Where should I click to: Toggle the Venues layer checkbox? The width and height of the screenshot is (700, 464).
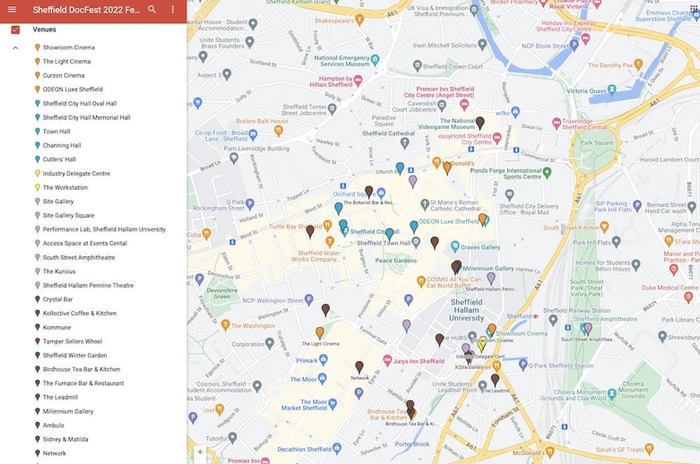(16, 30)
